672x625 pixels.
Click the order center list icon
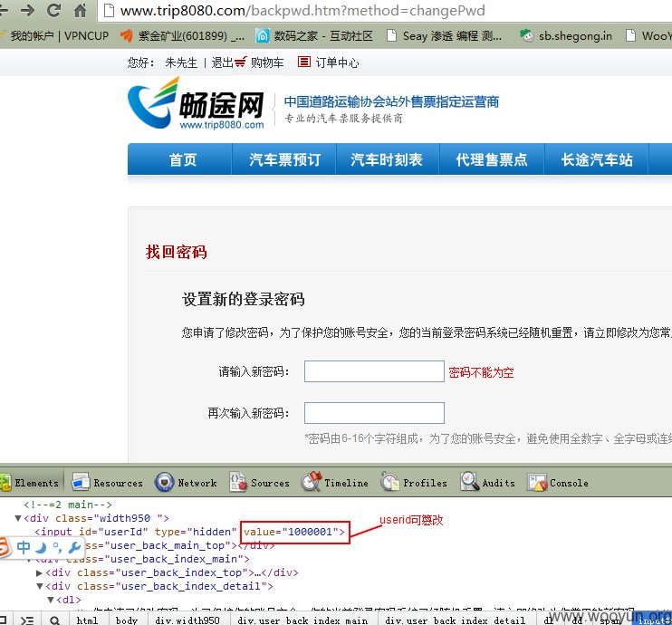[304, 62]
